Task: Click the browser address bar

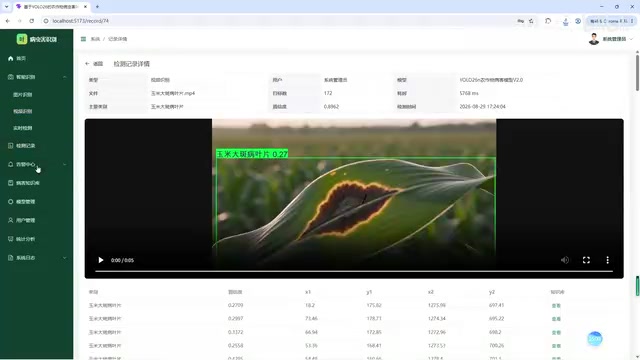Action: tap(278, 21)
